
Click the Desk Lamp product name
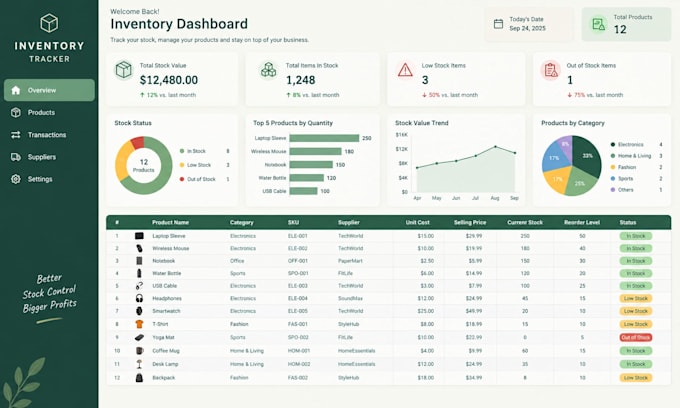(x=165, y=364)
